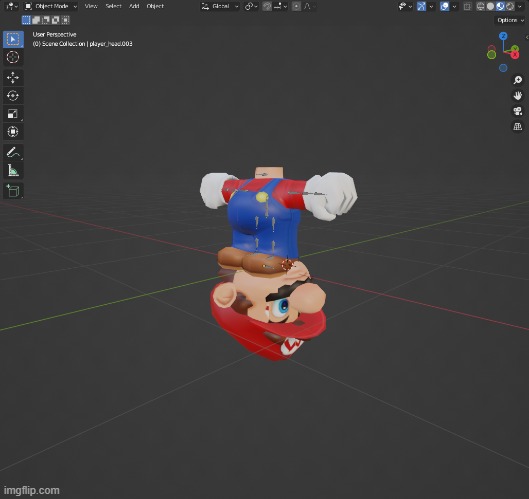Activate the Annotate tool

tap(13, 153)
